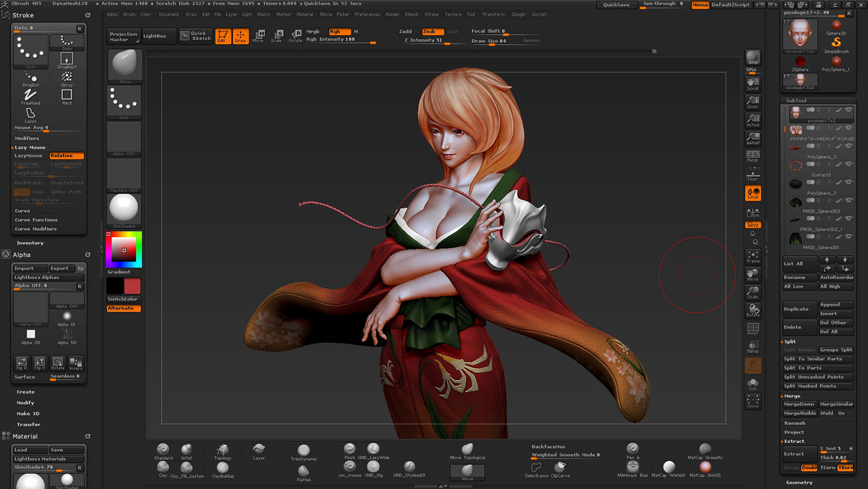Open the Preferences menu
This screenshot has width=868, height=489.
click(x=367, y=14)
